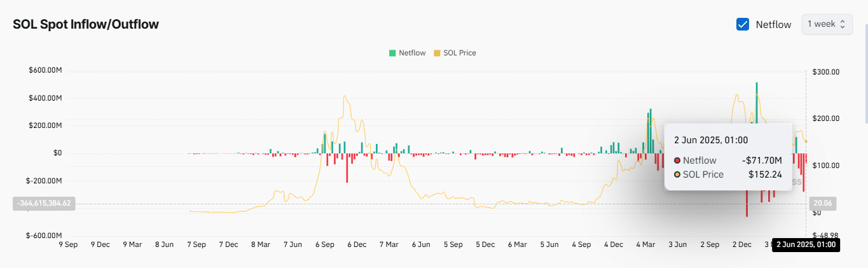The width and height of the screenshot is (868, 268).
Task: Click the 7 Sep x-axis date
Action: point(196,244)
